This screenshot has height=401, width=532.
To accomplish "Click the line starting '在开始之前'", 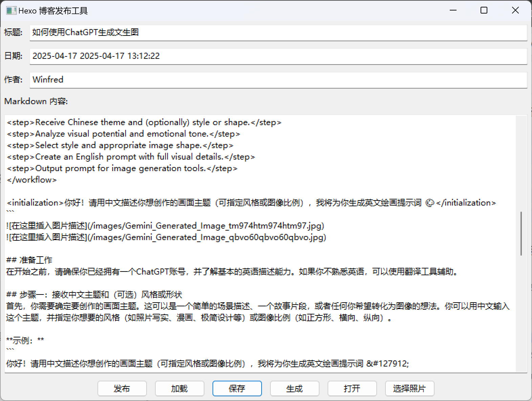I will [233, 272].
